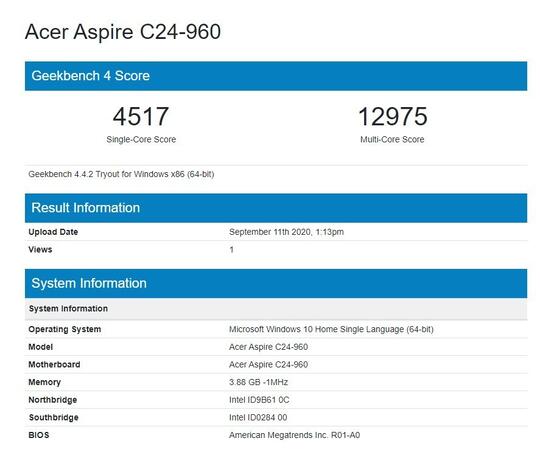Select the Geekbench 4 Score header
This screenshot has width=540, height=452.
click(x=276, y=76)
